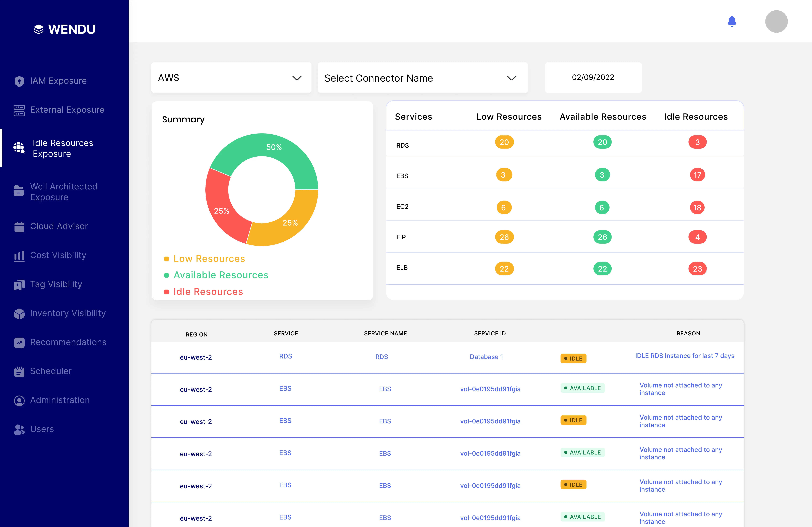Click the EIP available resources badge 26

[x=603, y=237]
